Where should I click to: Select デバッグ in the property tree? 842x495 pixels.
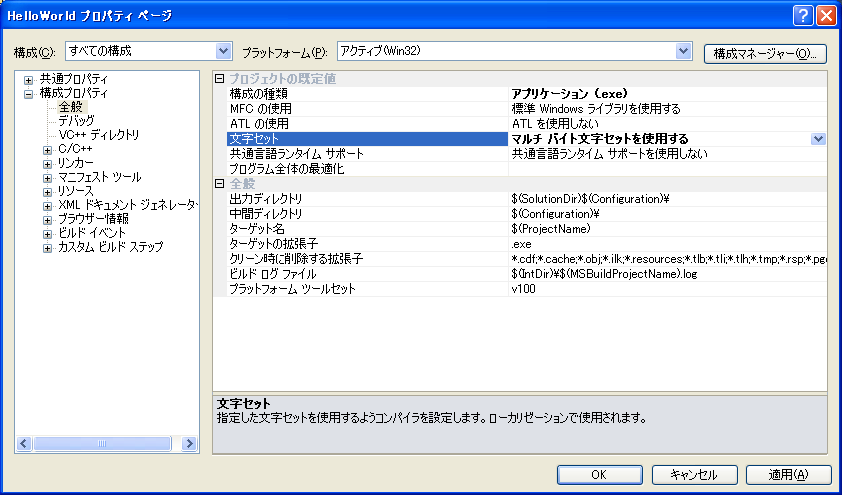pos(76,121)
